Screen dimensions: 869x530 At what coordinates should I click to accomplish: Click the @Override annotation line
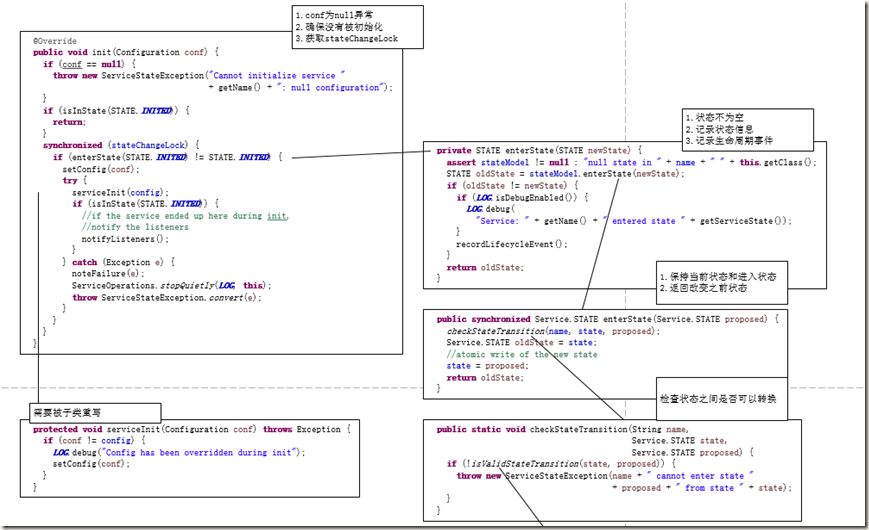pyautogui.click(x=55, y=41)
